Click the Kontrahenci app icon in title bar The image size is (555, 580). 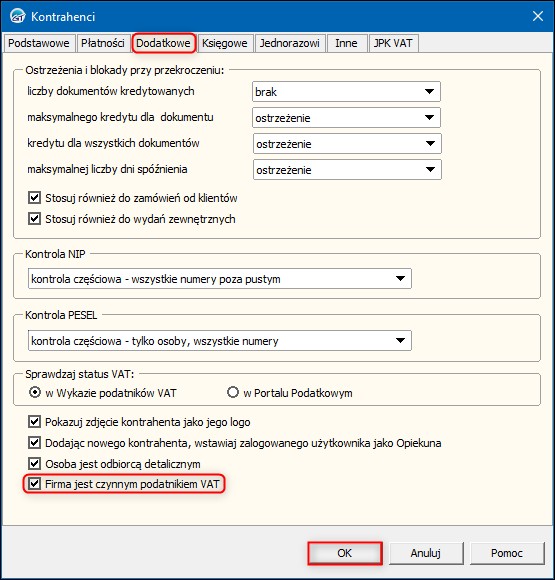pyautogui.click(x=17, y=16)
